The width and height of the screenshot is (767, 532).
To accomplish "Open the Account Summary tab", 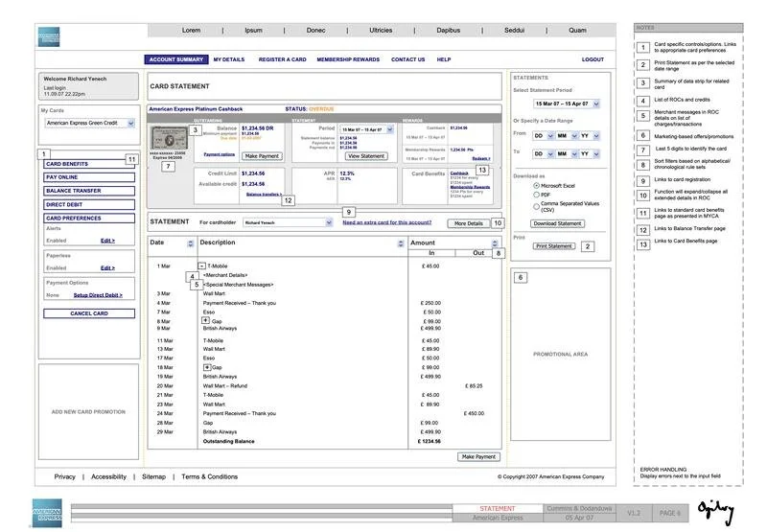I will [176, 59].
